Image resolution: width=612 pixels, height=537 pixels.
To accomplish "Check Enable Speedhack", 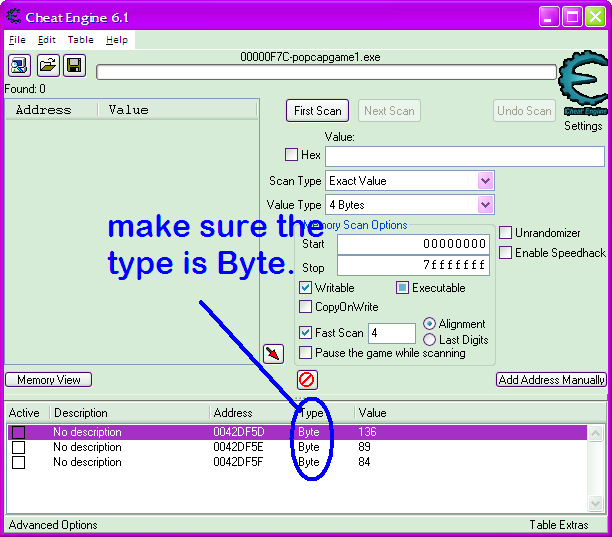I will click(505, 252).
